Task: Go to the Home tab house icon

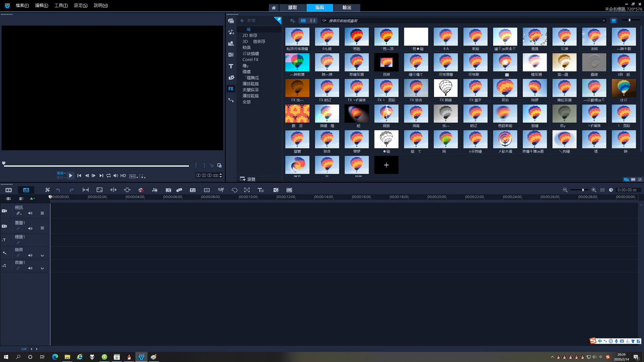Action: pos(274,8)
